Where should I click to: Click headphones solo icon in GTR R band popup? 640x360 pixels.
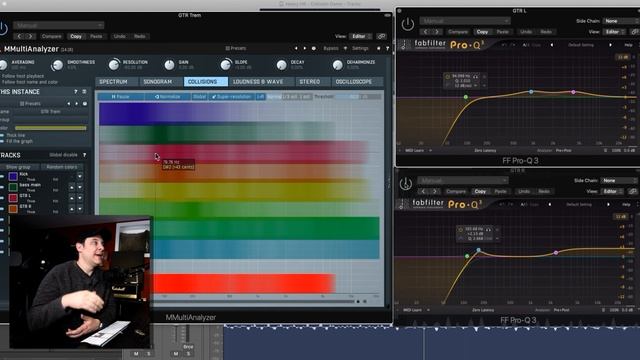[488, 229]
